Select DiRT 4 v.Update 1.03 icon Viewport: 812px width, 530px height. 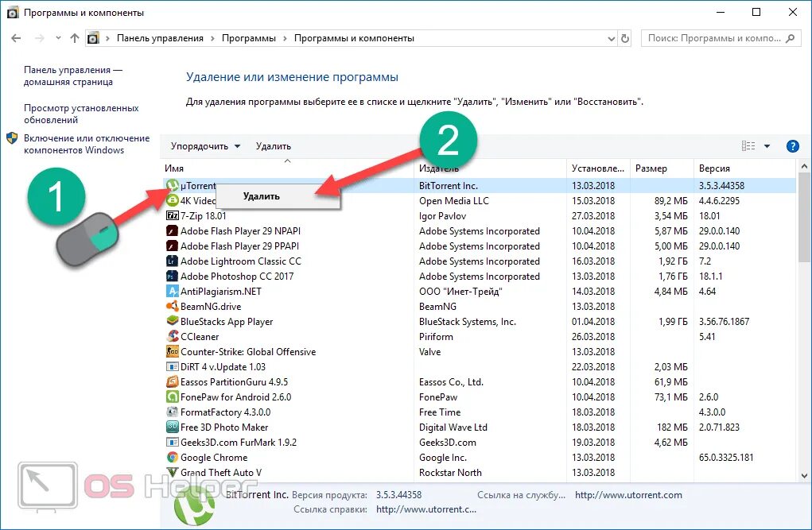pos(172,366)
